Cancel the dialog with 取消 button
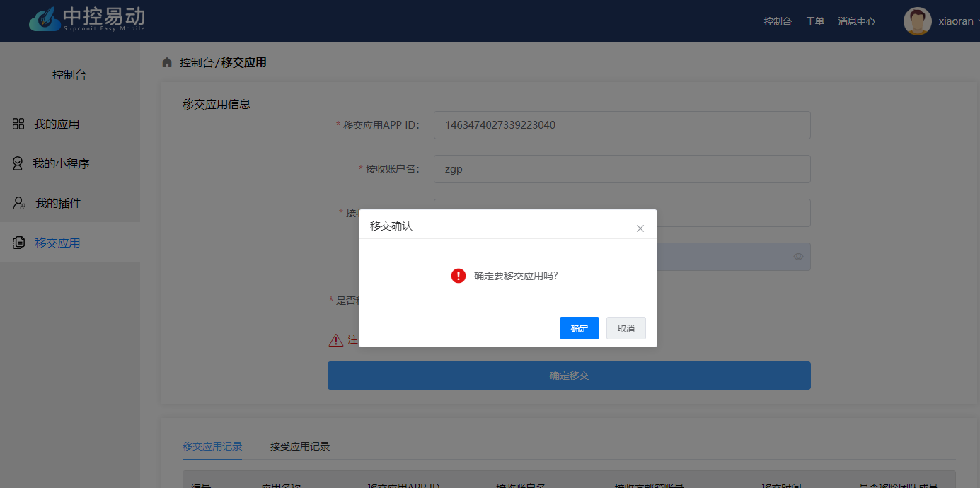Image resolution: width=980 pixels, height=488 pixels. pos(626,328)
